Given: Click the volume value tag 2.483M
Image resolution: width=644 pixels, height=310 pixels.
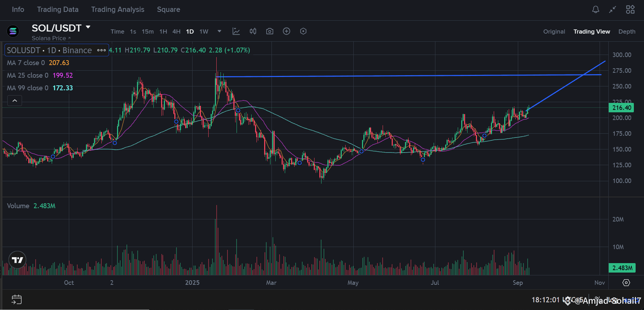Looking at the screenshot, I should coord(622,268).
